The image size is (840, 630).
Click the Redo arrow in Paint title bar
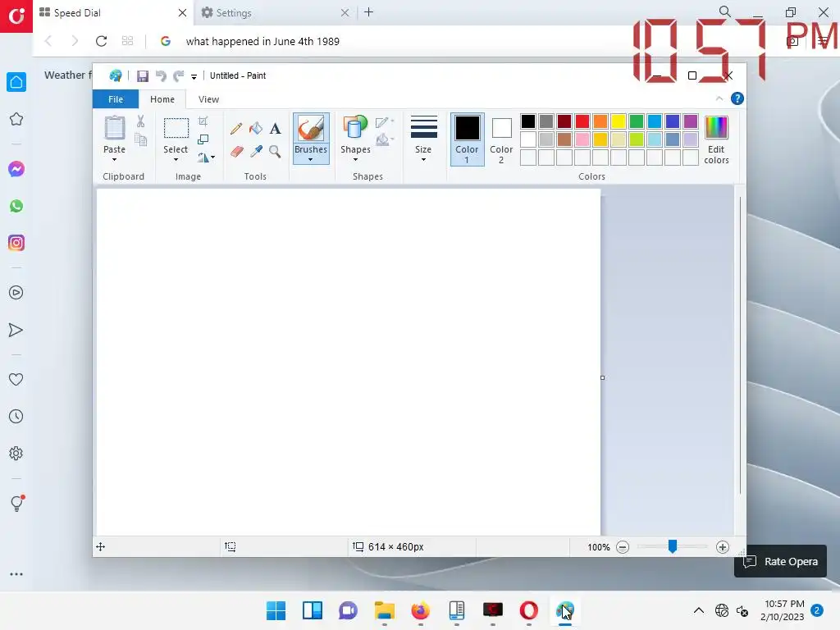click(x=178, y=76)
